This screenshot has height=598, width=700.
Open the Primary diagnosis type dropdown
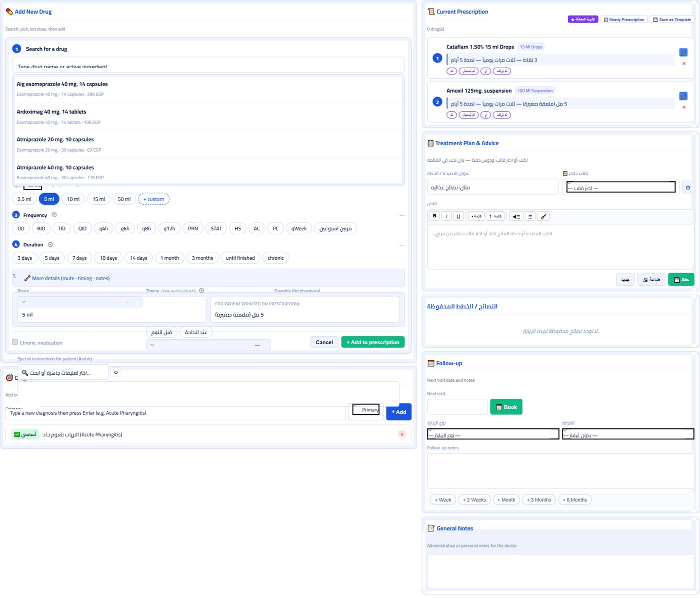click(x=366, y=409)
